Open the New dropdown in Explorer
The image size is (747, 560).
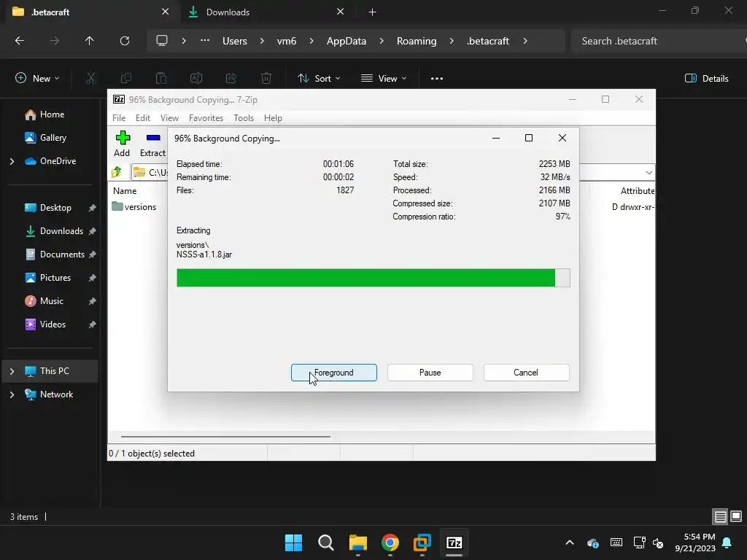coord(37,79)
